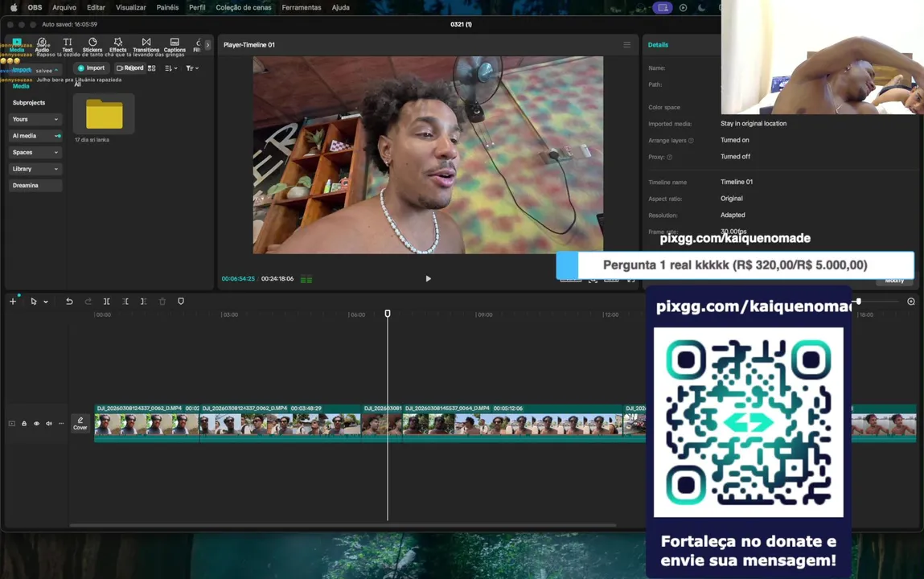Screen dimensions: 924x579
Task: Open the Arquivo menu
Action: [x=64, y=8]
